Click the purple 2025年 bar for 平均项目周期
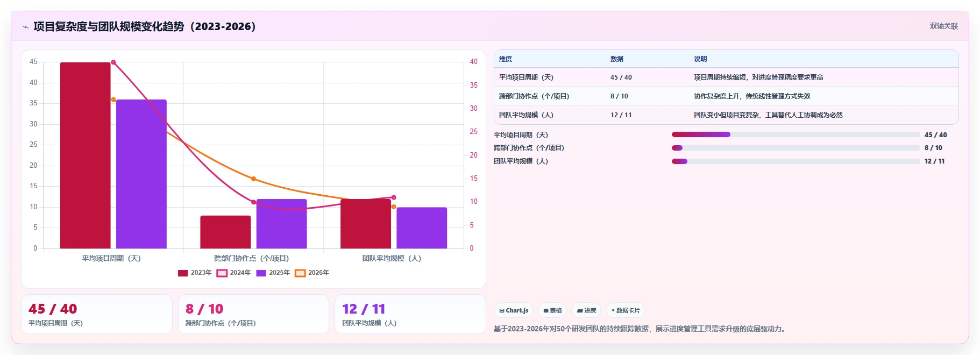The height and width of the screenshot is (355, 980). pyautogui.click(x=141, y=174)
